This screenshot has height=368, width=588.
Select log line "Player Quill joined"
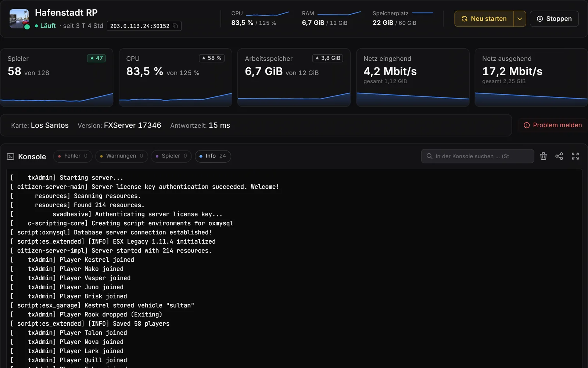point(69,360)
